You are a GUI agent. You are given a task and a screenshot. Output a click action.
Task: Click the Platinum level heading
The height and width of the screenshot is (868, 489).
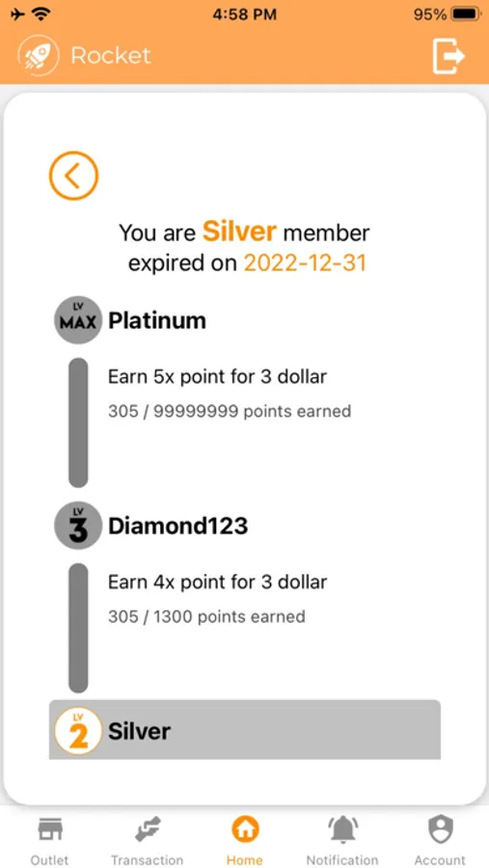pyautogui.click(x=157, y=320)
